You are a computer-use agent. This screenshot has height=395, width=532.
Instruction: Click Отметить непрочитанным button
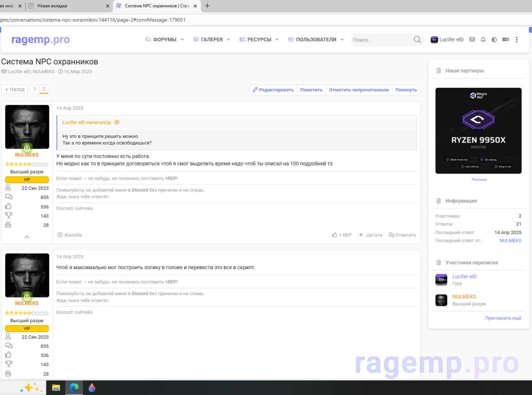[359, 90]
